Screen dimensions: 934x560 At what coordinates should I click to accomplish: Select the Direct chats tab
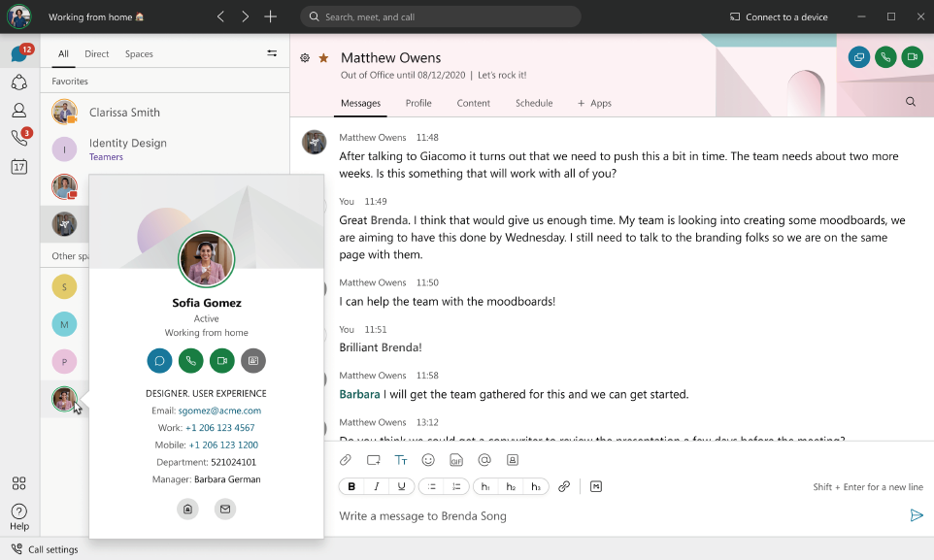click(x=97, y=53)
